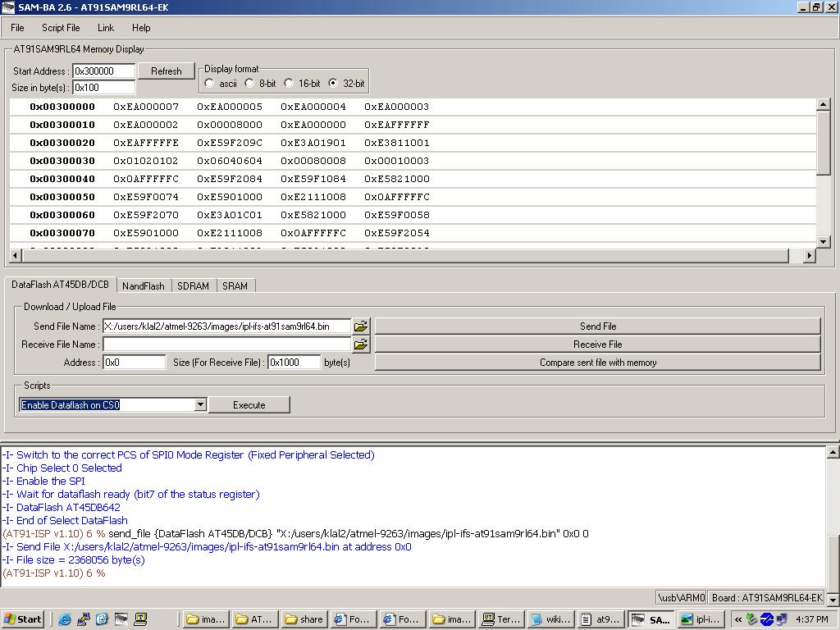
Task: Click the Send File button
Action: 597,326
